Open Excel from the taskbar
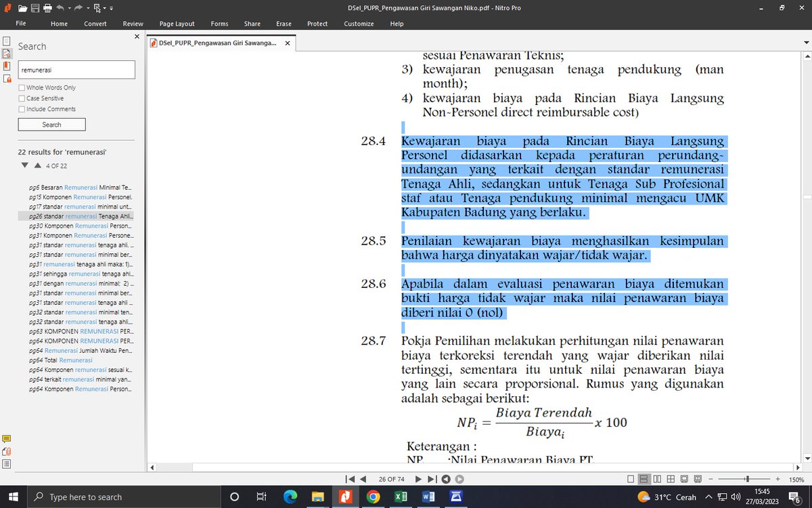This screenshot has width=812, height=508. (401, 496)
